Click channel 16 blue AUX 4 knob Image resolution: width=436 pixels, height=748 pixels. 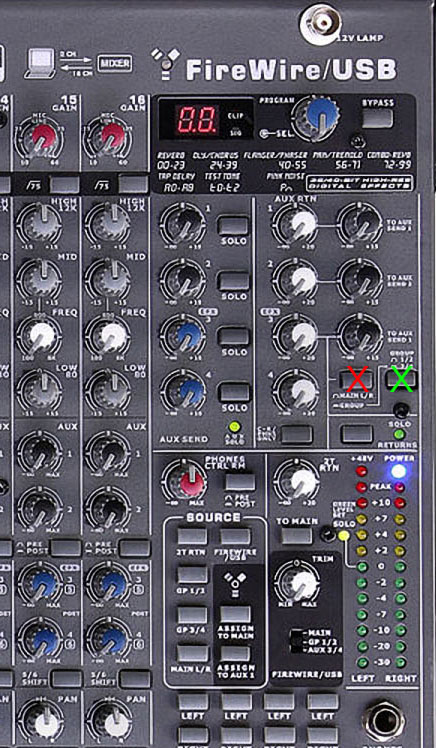coord(111,639)
